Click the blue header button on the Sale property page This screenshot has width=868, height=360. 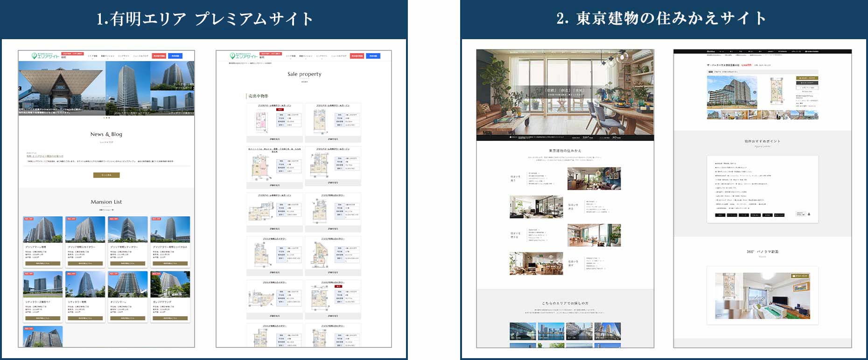(373, 56)
